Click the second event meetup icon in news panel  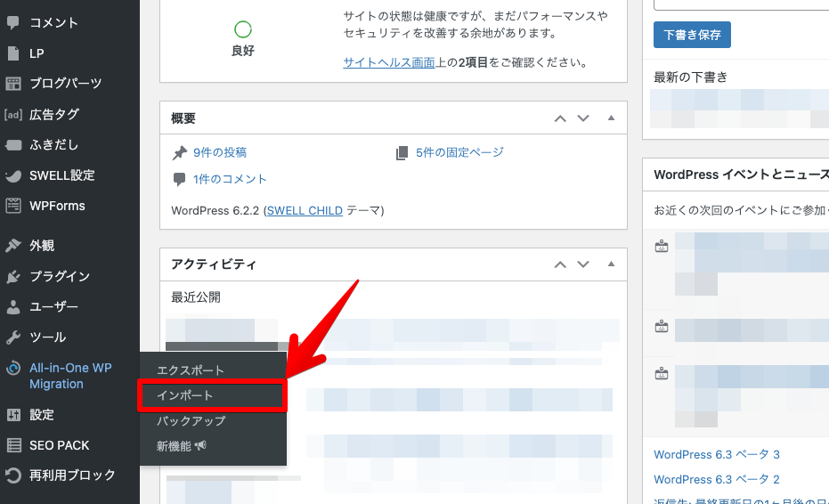tap(662, 327)
